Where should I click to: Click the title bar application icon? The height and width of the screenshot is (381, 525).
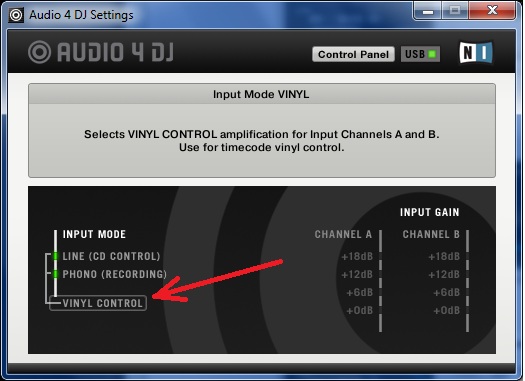tap(16, 15)
